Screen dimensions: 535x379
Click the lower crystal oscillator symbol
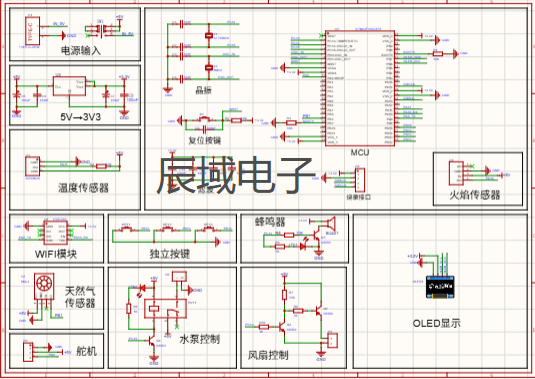click(x=209, y=68)
